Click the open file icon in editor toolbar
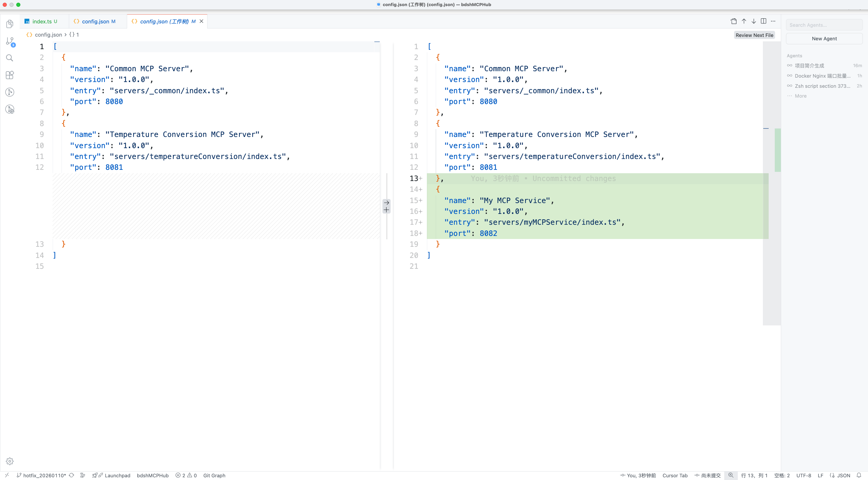The image size is (868, 480). [x=734, y=21]
